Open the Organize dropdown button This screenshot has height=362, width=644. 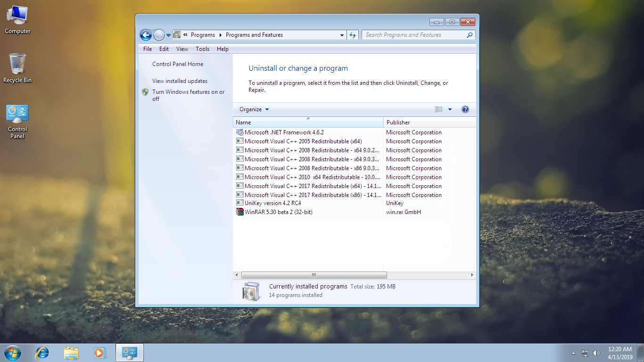pyautogui.click(x=254, y=109)
